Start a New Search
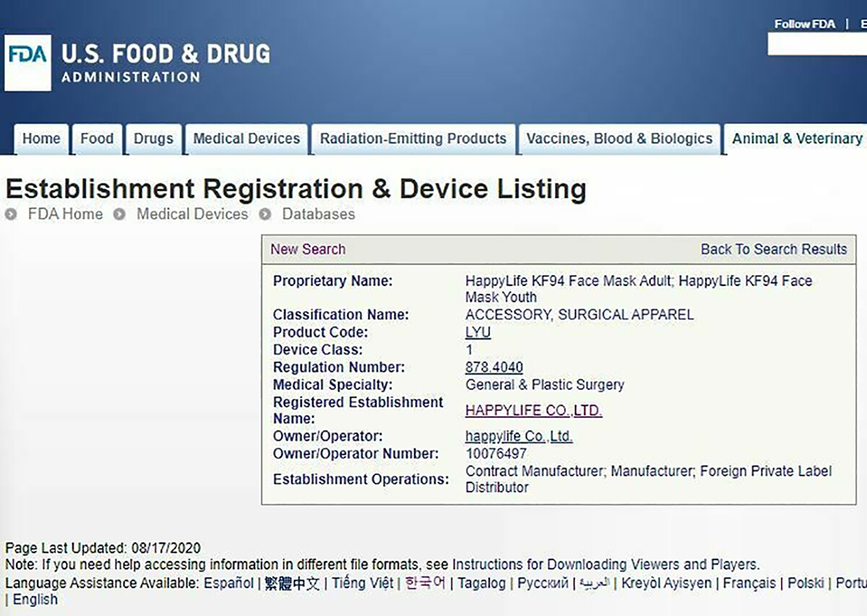 (x=308, y=249)
